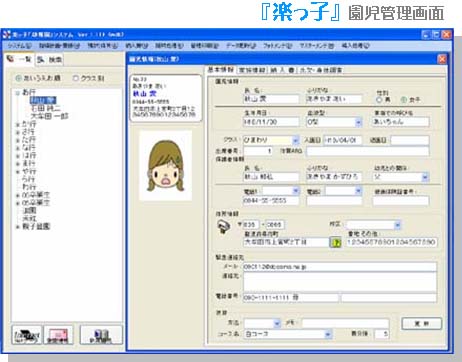This screenshot has width=462, height=362.
Task: Click the pink card icon button in the left panel
Action: pos(58,335)
